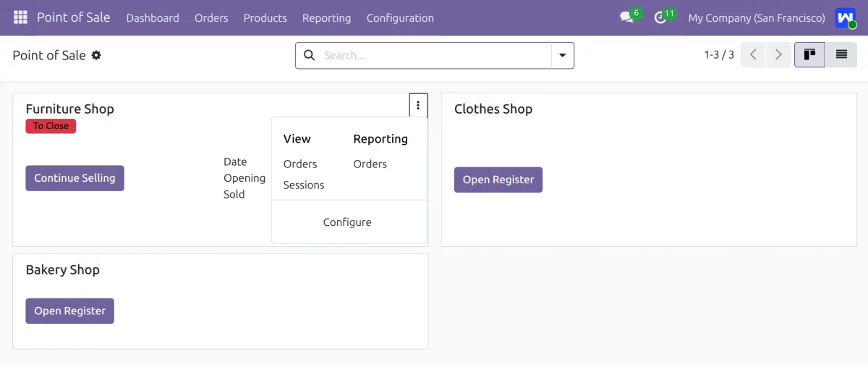Select Sessions under View
This screenshot has width=868, height=365.
coord(304,185)
